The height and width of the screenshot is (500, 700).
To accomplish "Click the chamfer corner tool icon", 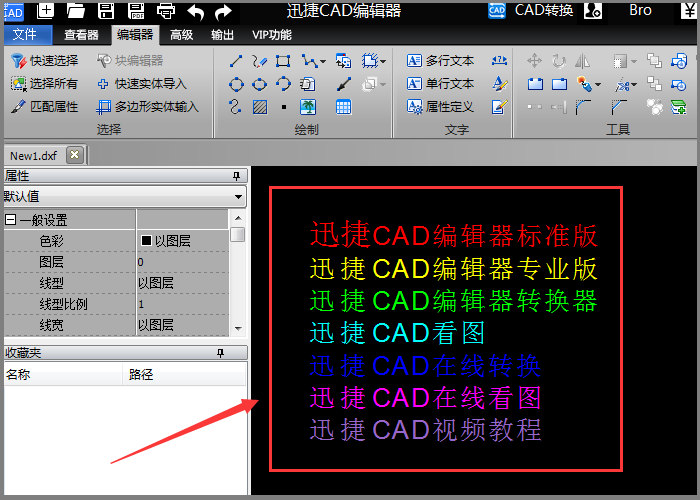I will [x=619, y=107].
